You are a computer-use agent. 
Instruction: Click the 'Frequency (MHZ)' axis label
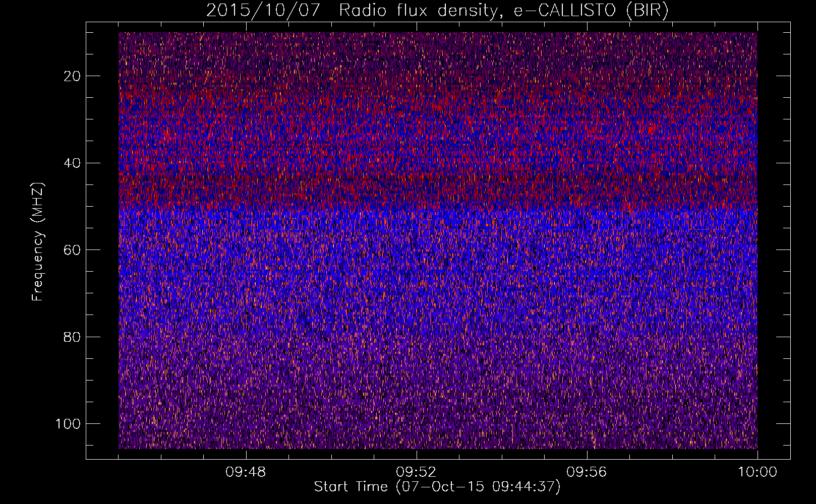[x=38, y=242]
